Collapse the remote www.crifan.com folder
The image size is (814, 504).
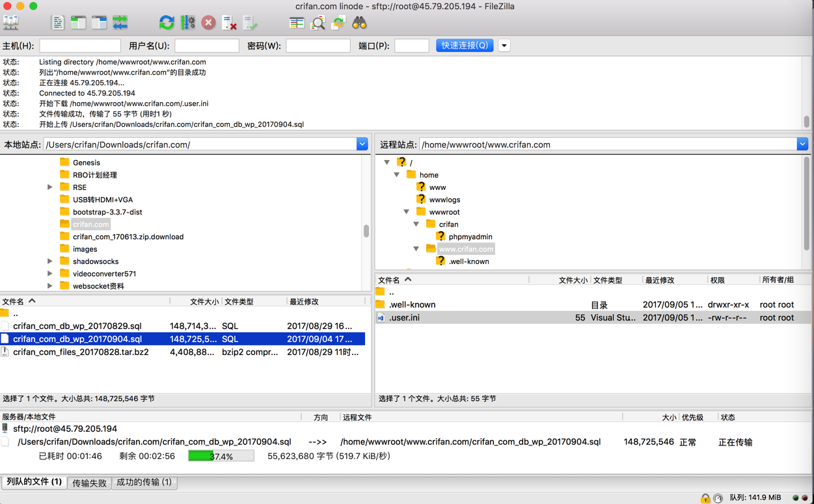416,249
